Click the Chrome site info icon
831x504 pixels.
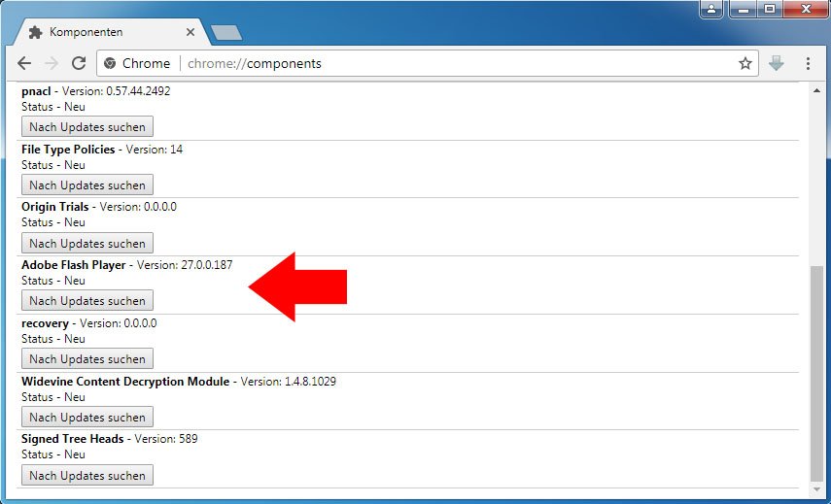(x=110, y=63)
